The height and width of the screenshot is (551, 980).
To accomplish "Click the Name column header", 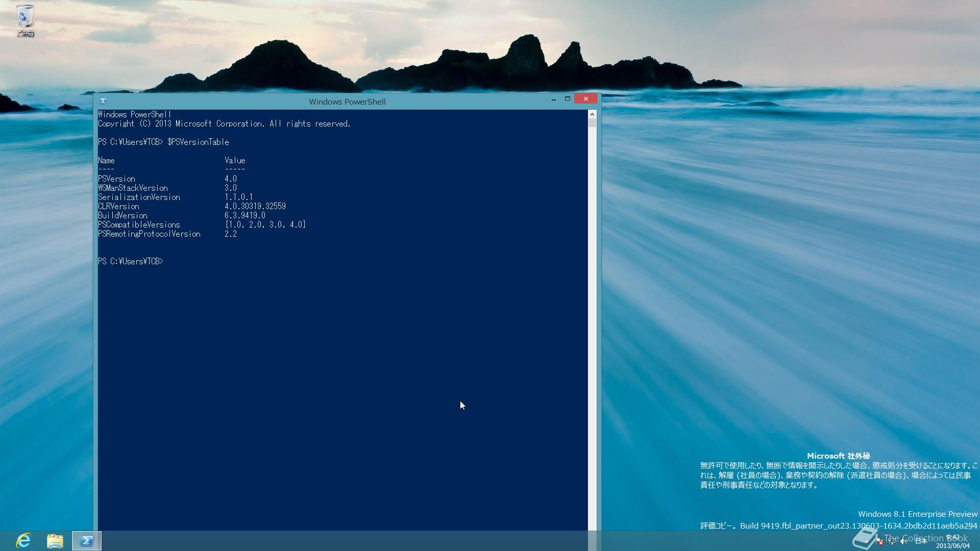I will click(106, 160).
